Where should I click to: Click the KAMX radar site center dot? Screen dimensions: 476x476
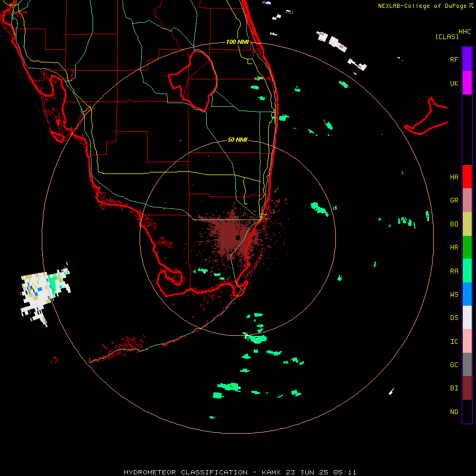[x=237, y=237]
